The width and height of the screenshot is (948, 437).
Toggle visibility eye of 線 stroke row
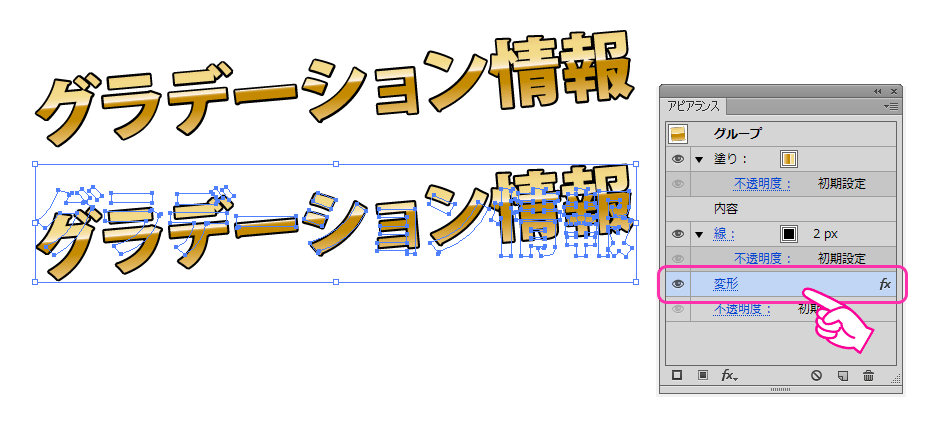click(678, 234)
